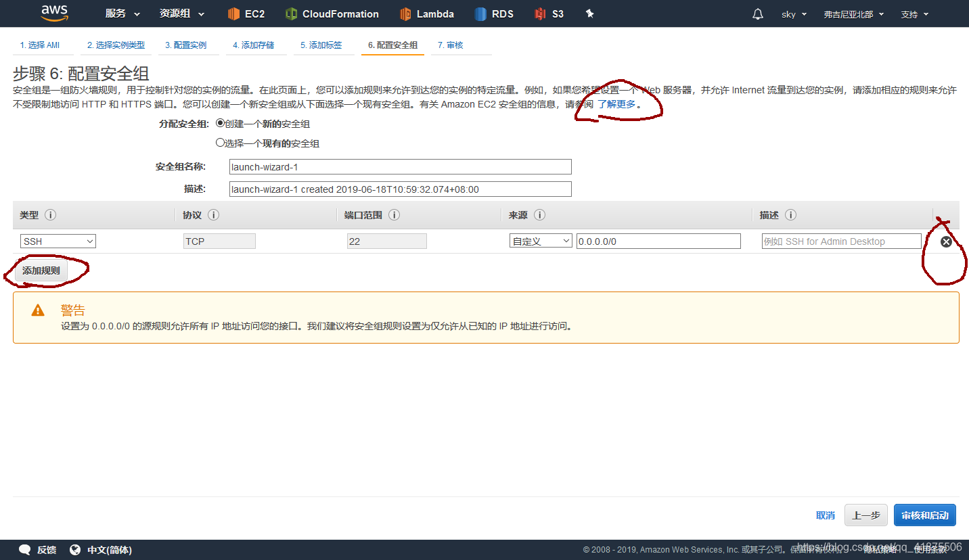969x560 pixels.
Task: Select the 6. 配置安全组 tab
Action: pos(392,45)
